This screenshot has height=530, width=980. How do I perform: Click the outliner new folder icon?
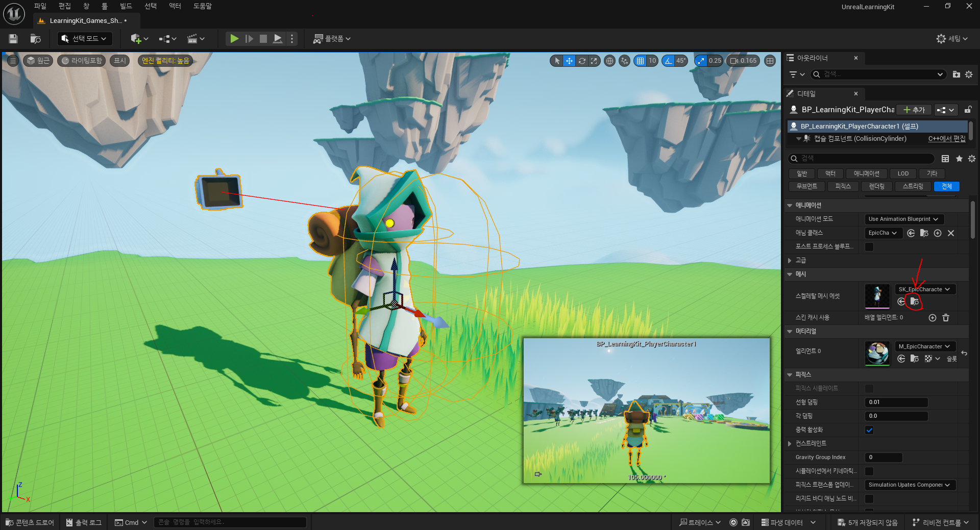(957, 74)
